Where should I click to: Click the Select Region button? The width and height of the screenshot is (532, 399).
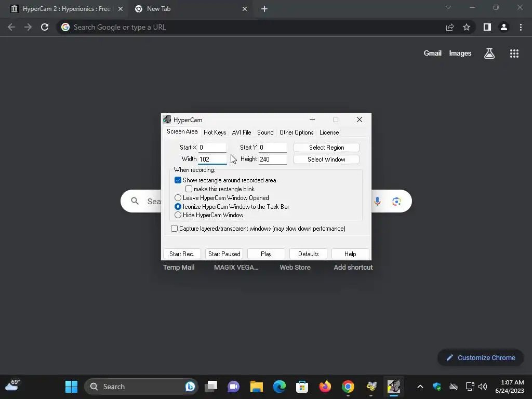click(x=326, y=147)
